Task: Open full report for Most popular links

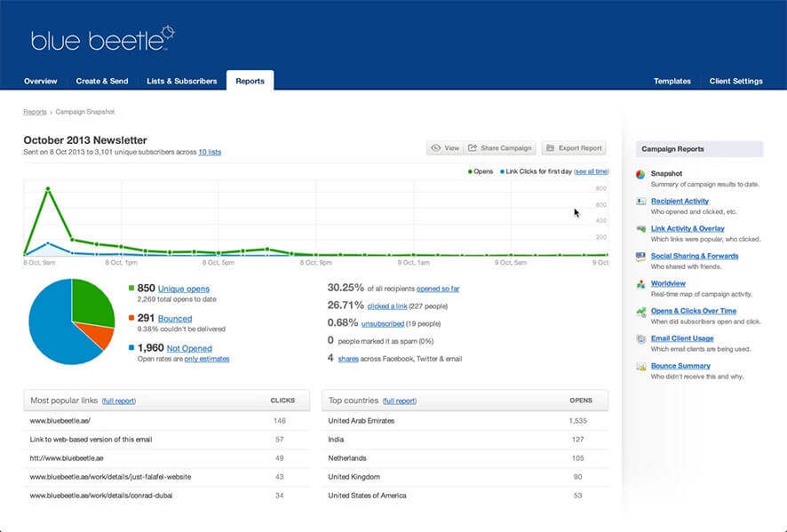Action: pyautogui.click(x=118, y=401)
